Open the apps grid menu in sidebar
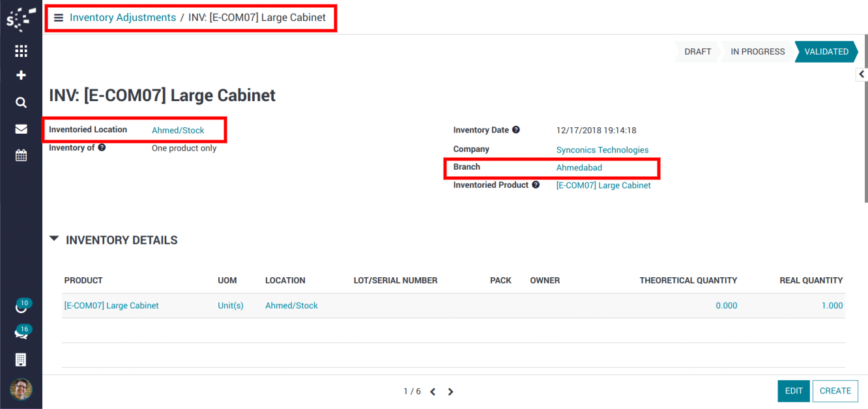 click(x=21, y=51)
